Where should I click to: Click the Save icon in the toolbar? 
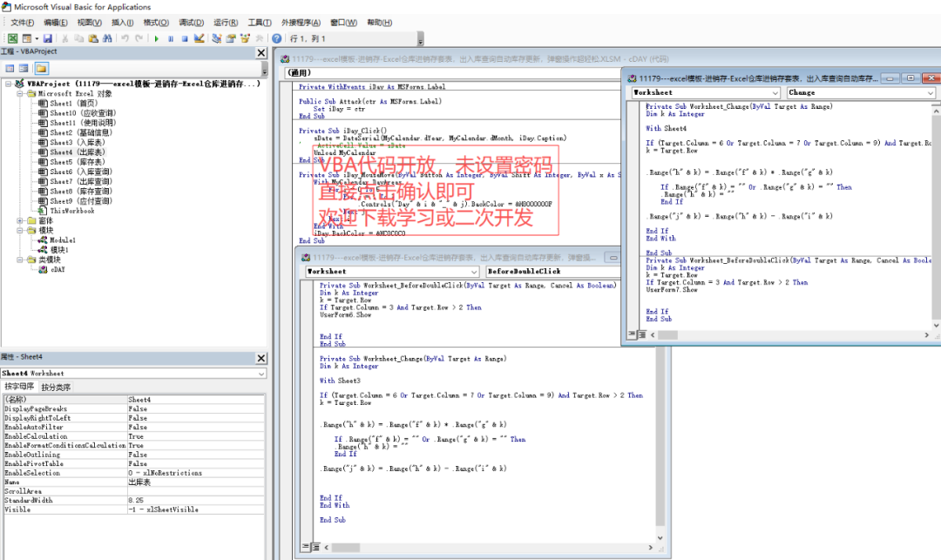coord(48,38)
